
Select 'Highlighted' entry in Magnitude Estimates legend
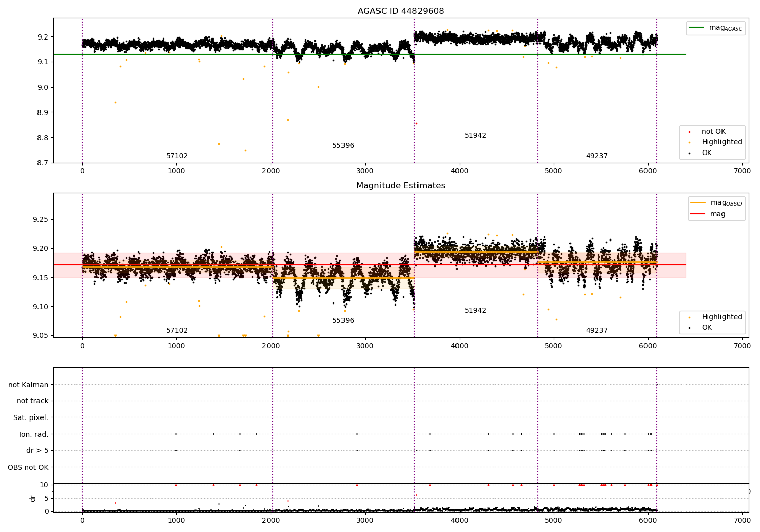point(721,317)
